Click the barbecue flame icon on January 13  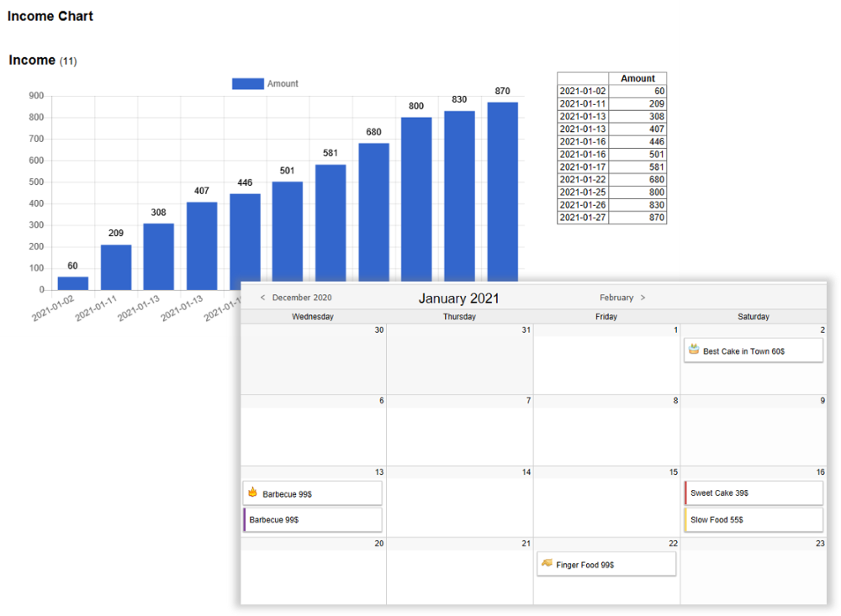[x=252, y=492]
